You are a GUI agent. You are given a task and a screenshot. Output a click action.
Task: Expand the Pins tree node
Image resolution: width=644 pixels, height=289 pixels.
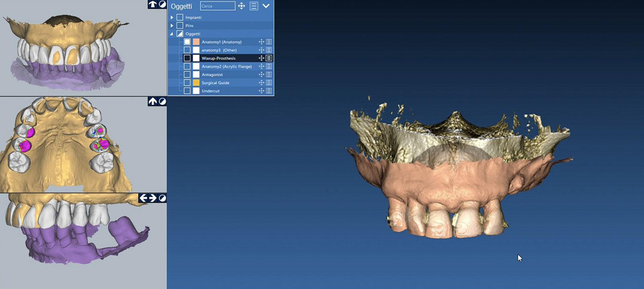(172, 26)
